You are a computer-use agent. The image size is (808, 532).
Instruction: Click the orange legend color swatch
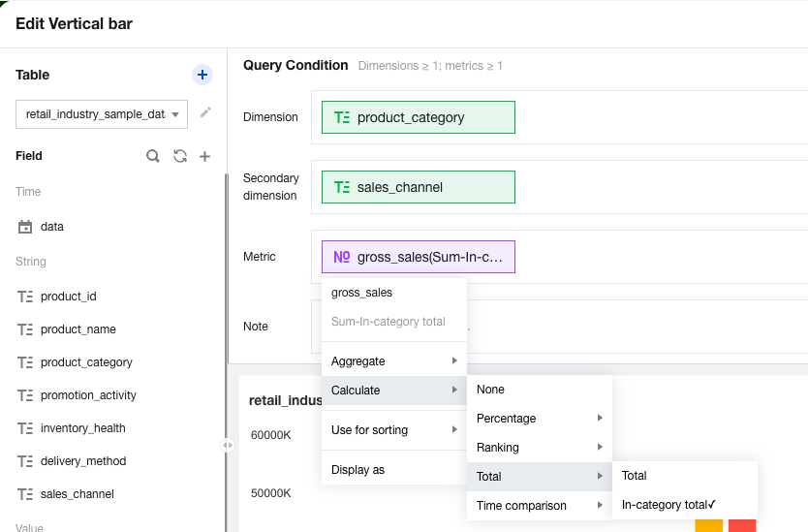click(709, 525)
